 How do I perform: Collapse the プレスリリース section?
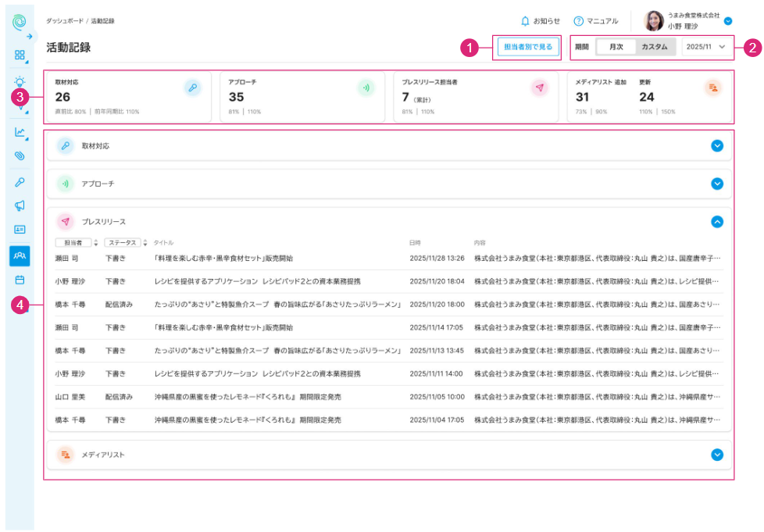point(717,221)
